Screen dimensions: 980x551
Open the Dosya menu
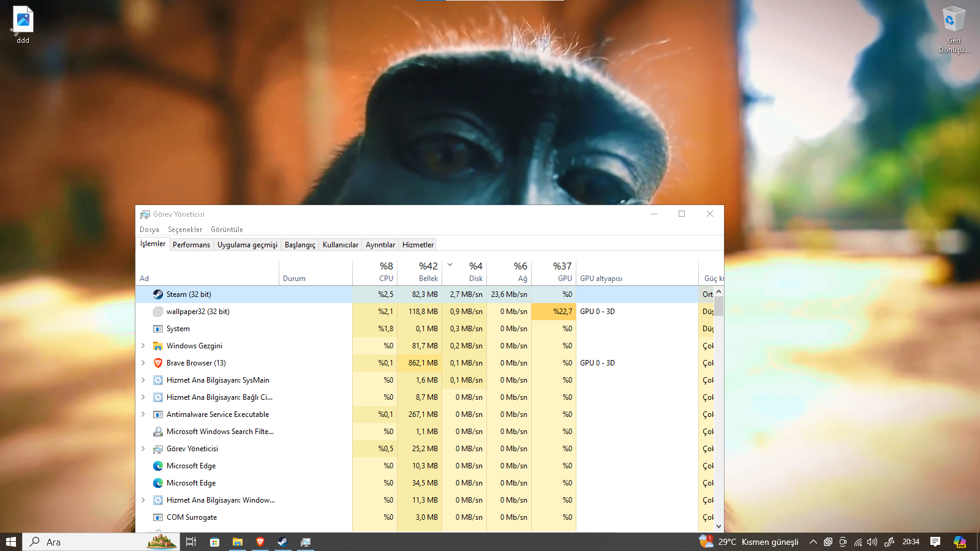coord(149,230)
